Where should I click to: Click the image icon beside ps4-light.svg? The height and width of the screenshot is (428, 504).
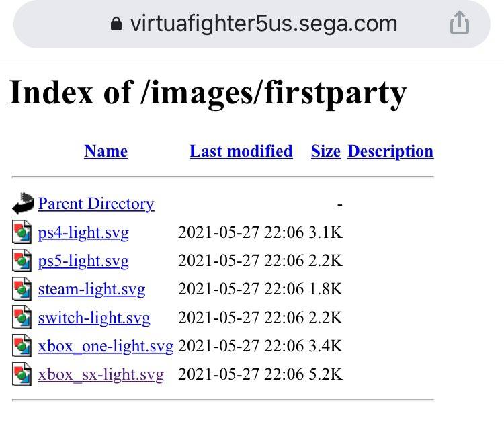coord(22,232)
